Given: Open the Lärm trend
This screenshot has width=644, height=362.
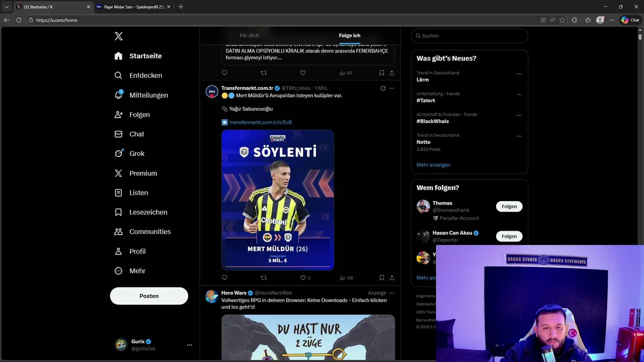Looking at the screenshot, I should click(x=423, y=80).
